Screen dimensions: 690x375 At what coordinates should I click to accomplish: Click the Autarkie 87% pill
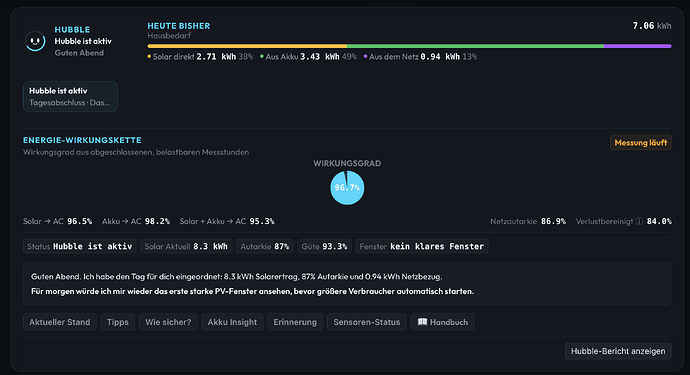(x=264, y=246)
